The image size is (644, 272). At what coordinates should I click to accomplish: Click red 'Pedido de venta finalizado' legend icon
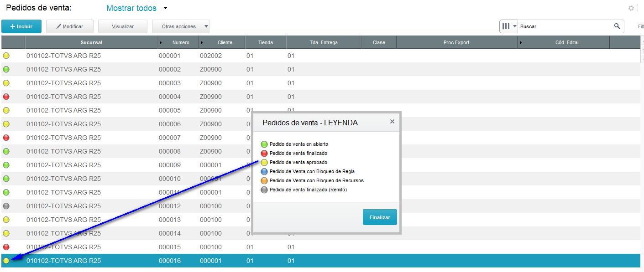coord(264,154)
